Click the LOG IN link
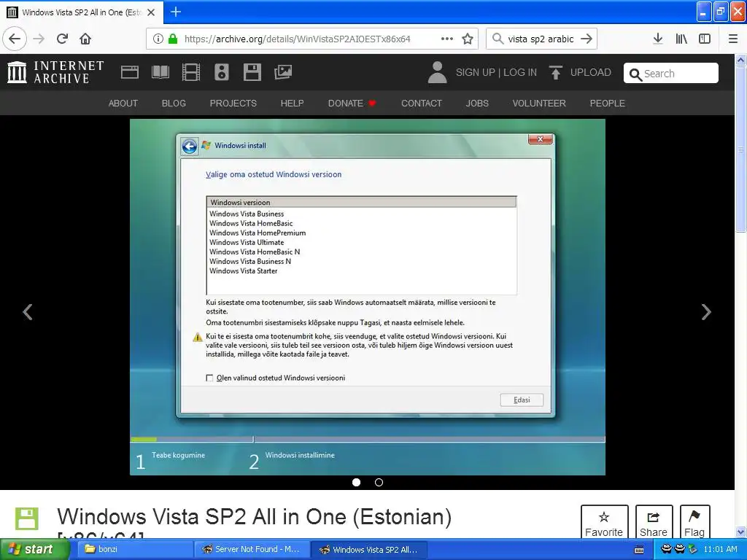The image size is (747, 560). (519, 72)
